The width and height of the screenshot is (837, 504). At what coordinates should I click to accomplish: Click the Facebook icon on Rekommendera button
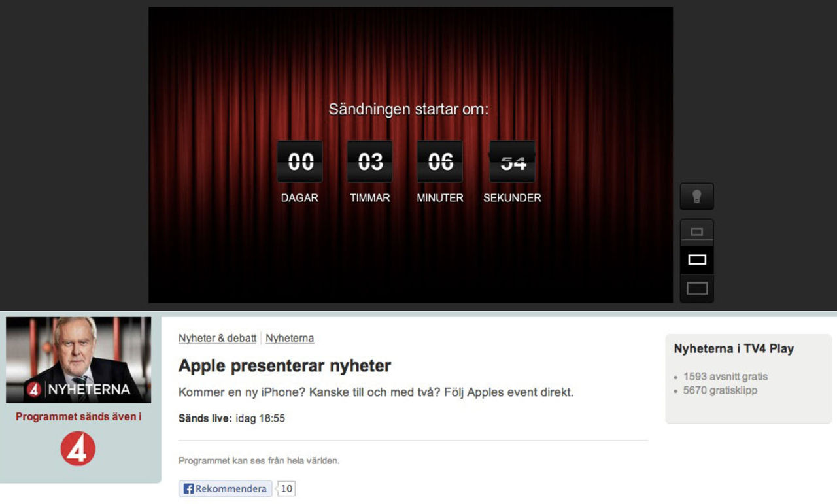(x=188, y=488)
